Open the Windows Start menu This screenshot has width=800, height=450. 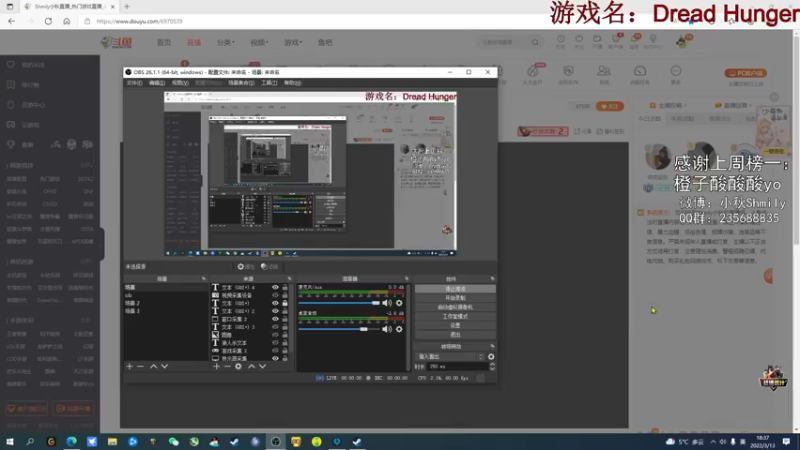(9, 441)
